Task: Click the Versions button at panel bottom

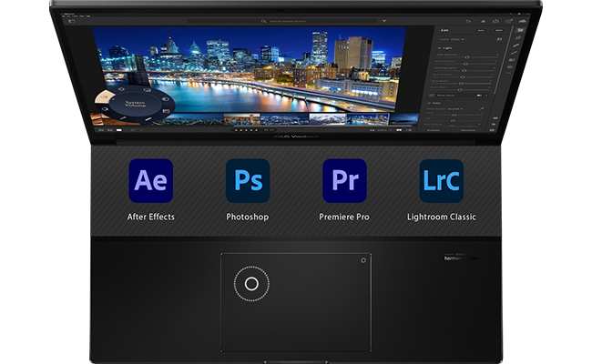Action: click(468, 130)
